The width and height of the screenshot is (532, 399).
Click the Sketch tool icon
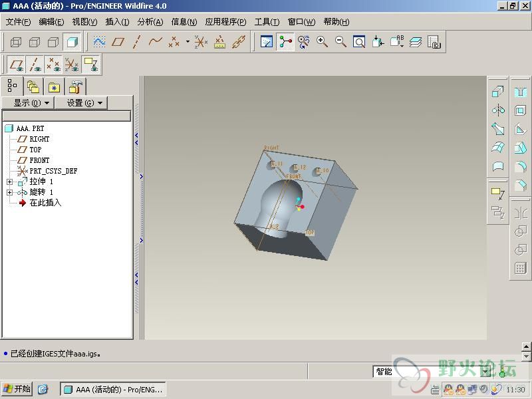tap(99, 42)
